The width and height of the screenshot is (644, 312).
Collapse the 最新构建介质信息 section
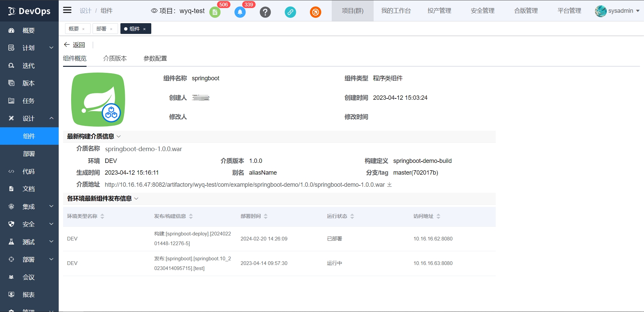[x=118, y=136]
